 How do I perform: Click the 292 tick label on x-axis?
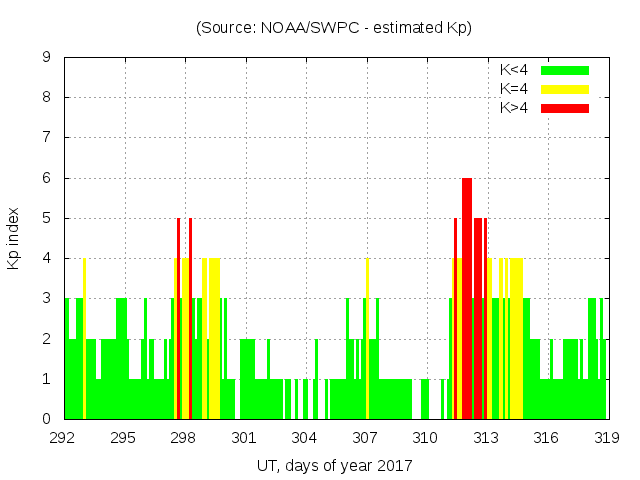pyautogui.click(x=65, y=438)
